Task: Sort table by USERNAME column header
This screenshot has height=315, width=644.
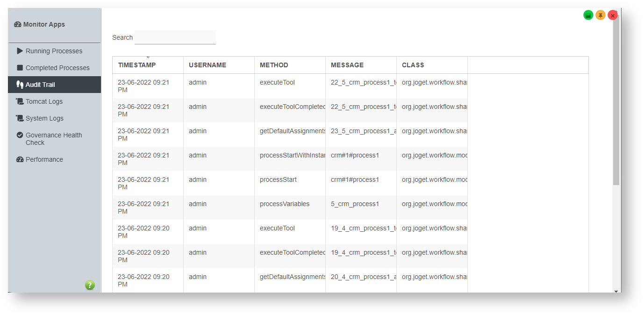Action: pos(208,65)
